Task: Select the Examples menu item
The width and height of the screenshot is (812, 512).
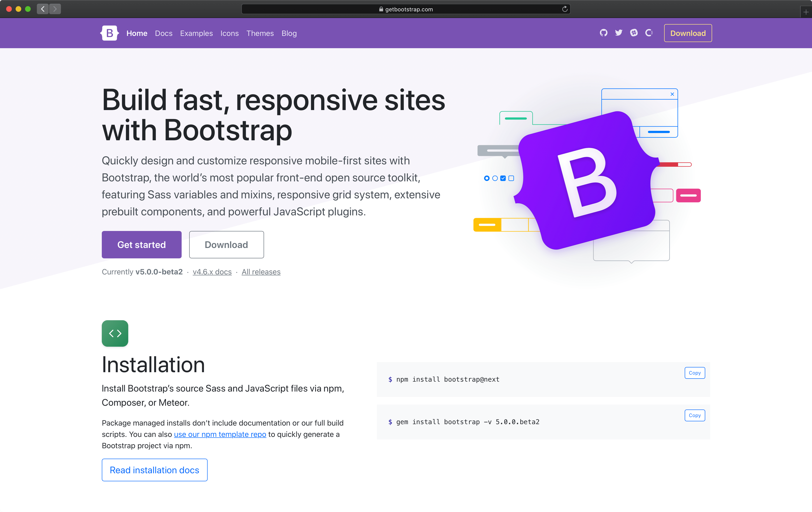Action: click(196, 33)
